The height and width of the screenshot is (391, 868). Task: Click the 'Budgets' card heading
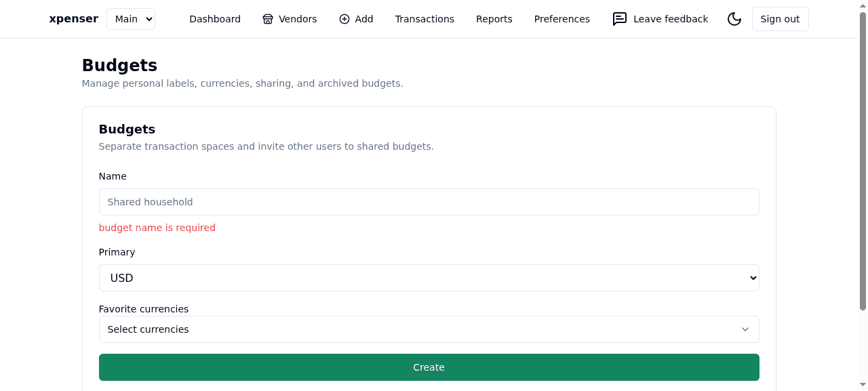tap(127, 129)
